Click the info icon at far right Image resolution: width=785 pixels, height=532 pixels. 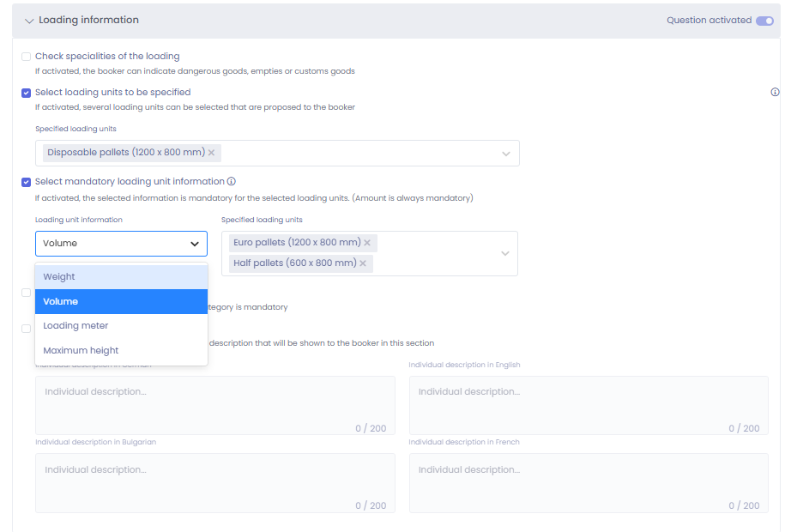pyautogui.click(x=775, y=93)
